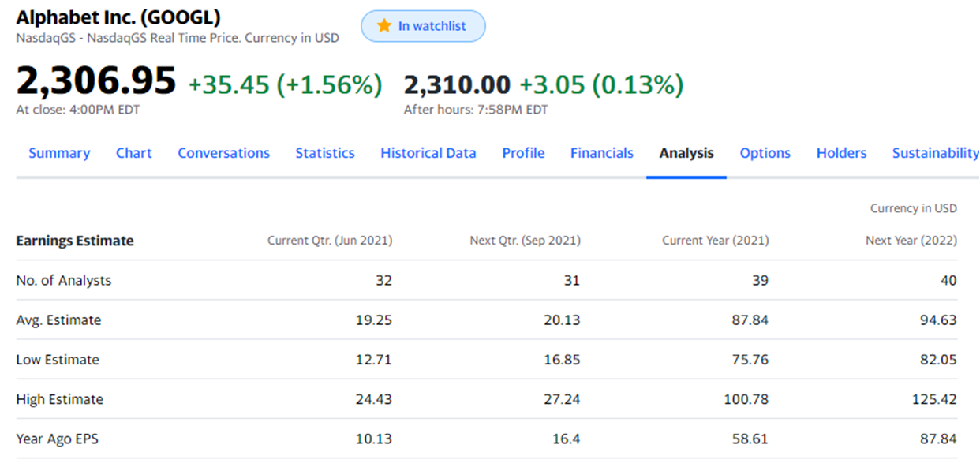The height and width of the screenshot is (471, 980).
Task: Click the star icon in the watchlist button
Action: (x=384, y=26)
